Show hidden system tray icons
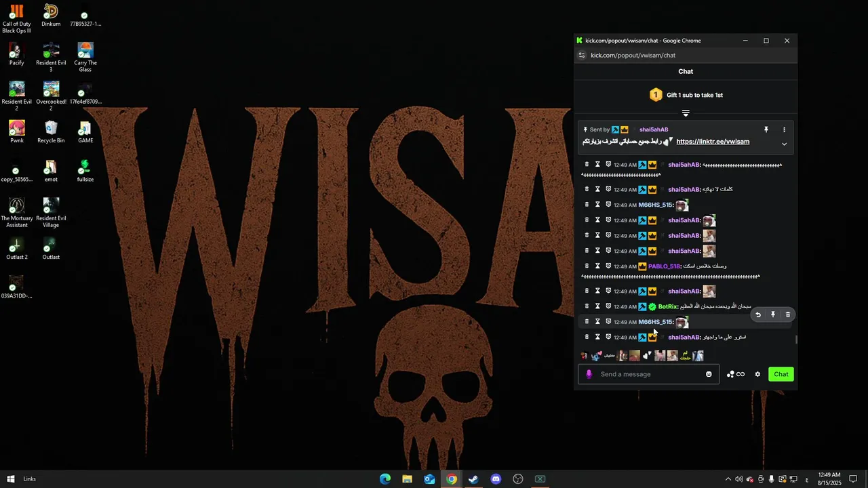 pos(728,479)
